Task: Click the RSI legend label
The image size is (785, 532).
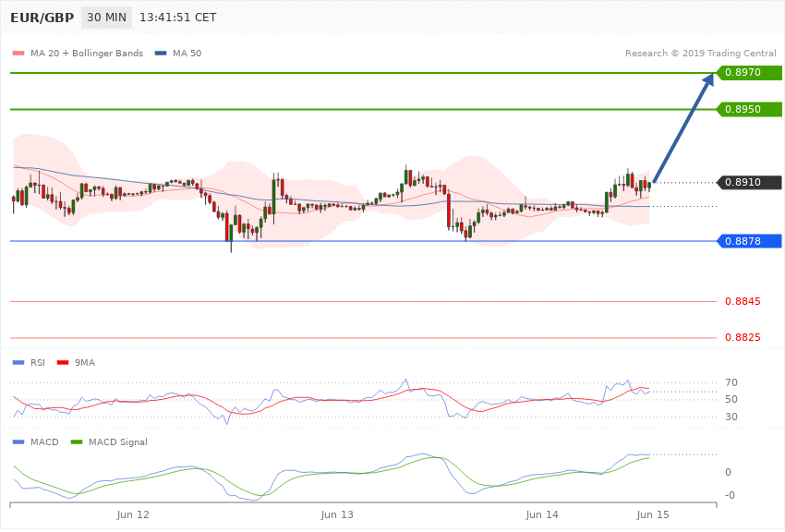Action: tap(38, 362)
